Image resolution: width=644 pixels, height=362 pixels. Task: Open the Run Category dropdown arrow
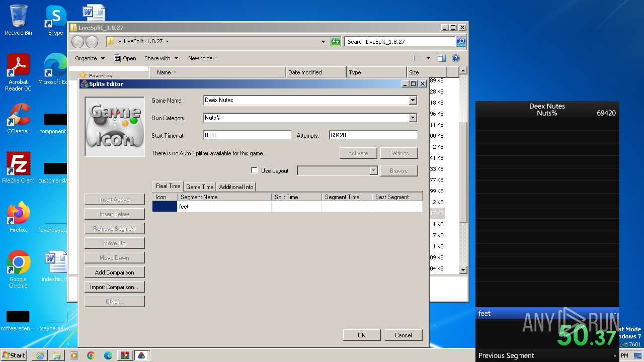tap(413, 118)
